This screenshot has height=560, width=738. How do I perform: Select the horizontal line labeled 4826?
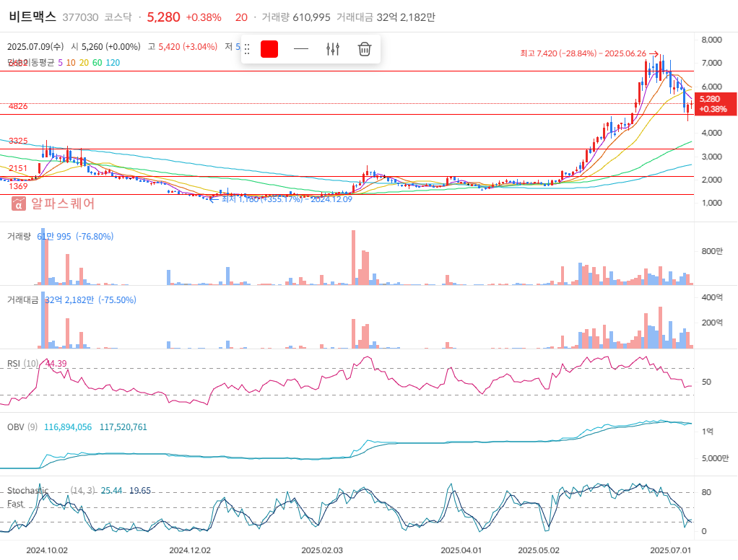[x=347, y=114]
